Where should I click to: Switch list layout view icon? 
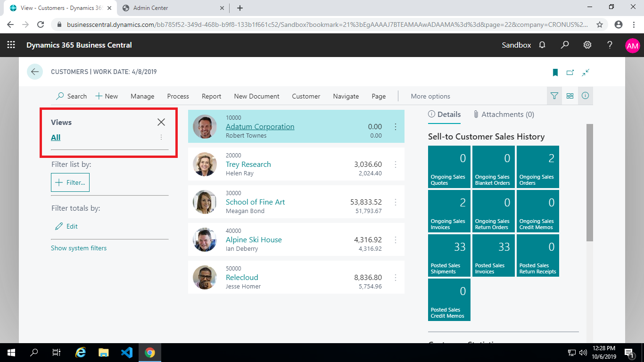coord(570,96)
